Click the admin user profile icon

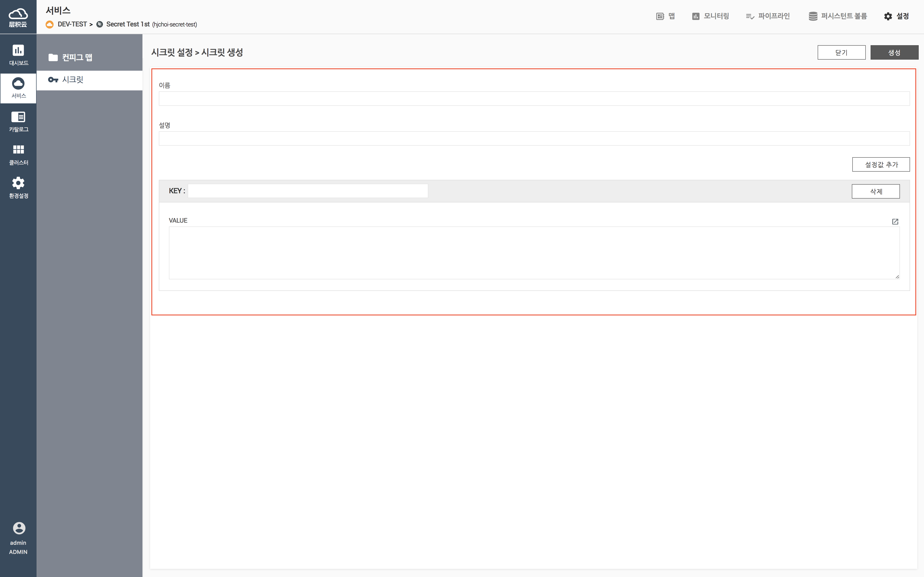[19, 528]
